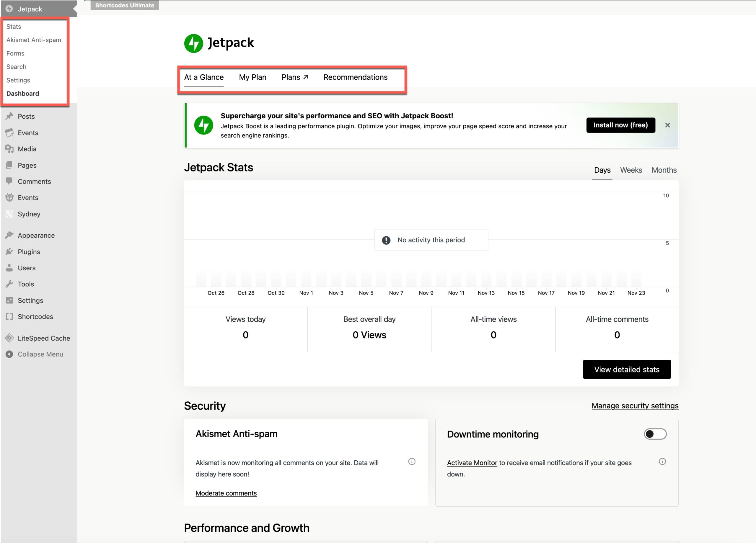The image size is (756, 543).
Task: Open LiteSpeed Cache menu label
Action: (x=44, y=338)
